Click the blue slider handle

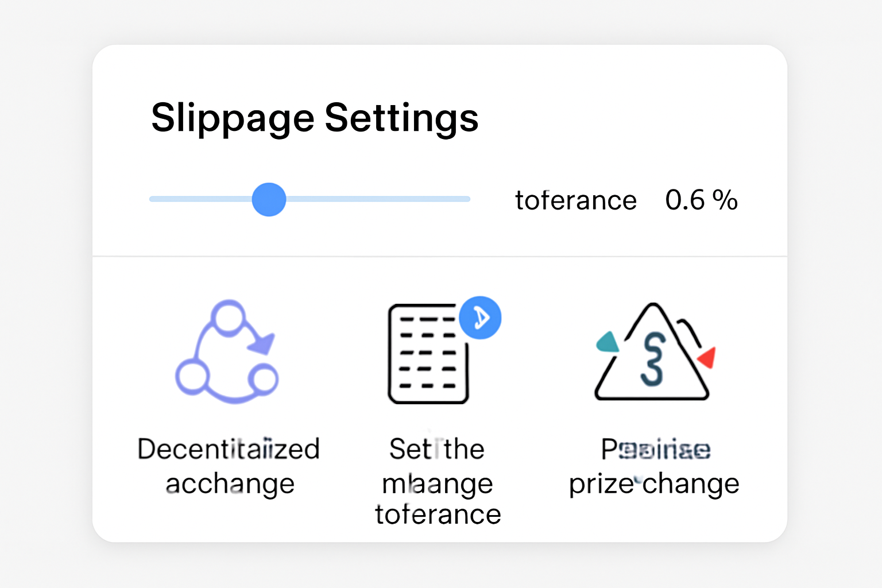[268, 199]
